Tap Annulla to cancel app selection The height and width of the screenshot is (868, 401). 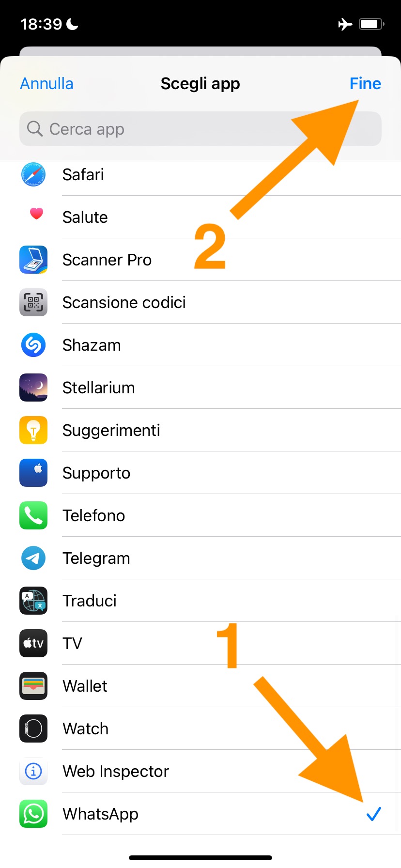46,84
